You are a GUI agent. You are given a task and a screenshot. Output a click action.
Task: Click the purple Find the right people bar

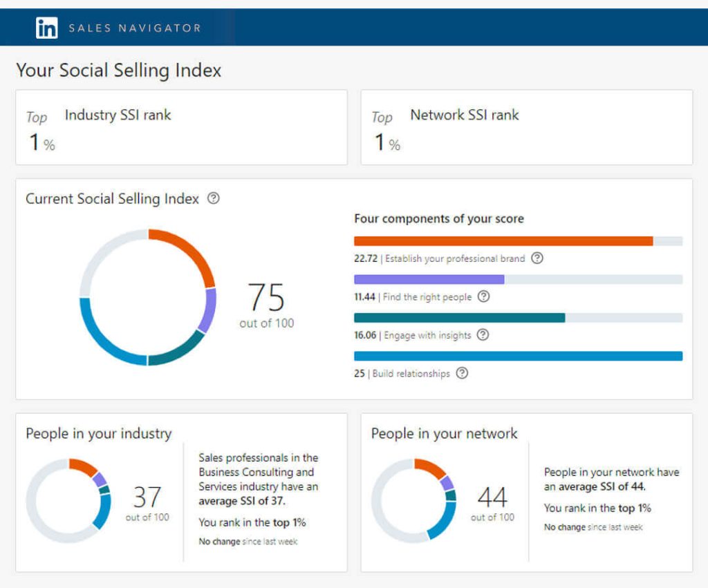click(429, 279)
